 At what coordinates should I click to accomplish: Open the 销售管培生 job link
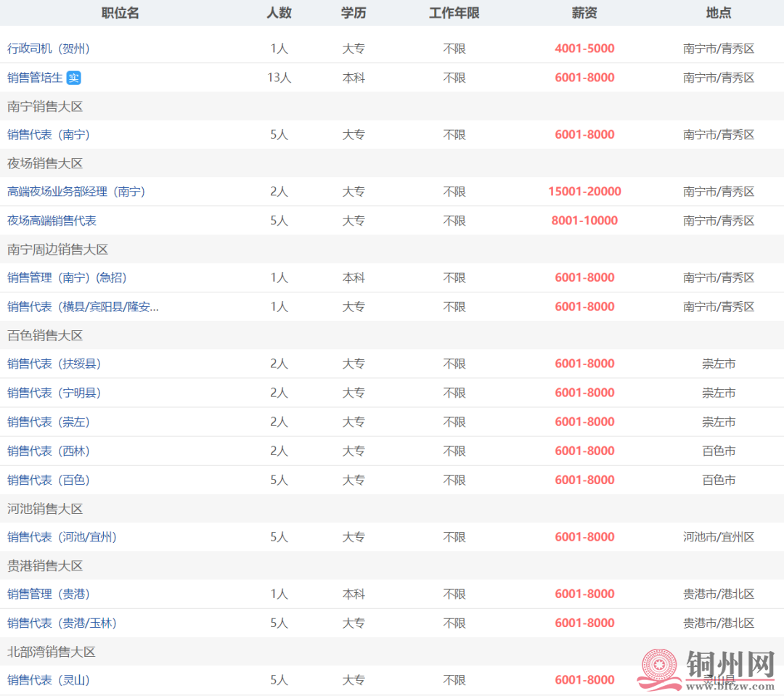point(35,78)
